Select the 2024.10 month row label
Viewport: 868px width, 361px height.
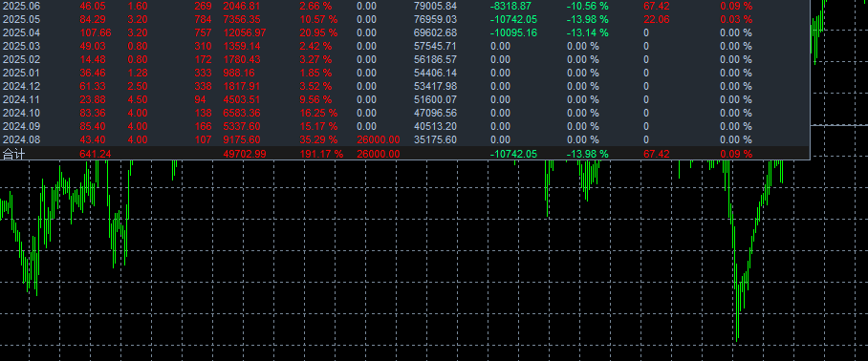point(22,113)
